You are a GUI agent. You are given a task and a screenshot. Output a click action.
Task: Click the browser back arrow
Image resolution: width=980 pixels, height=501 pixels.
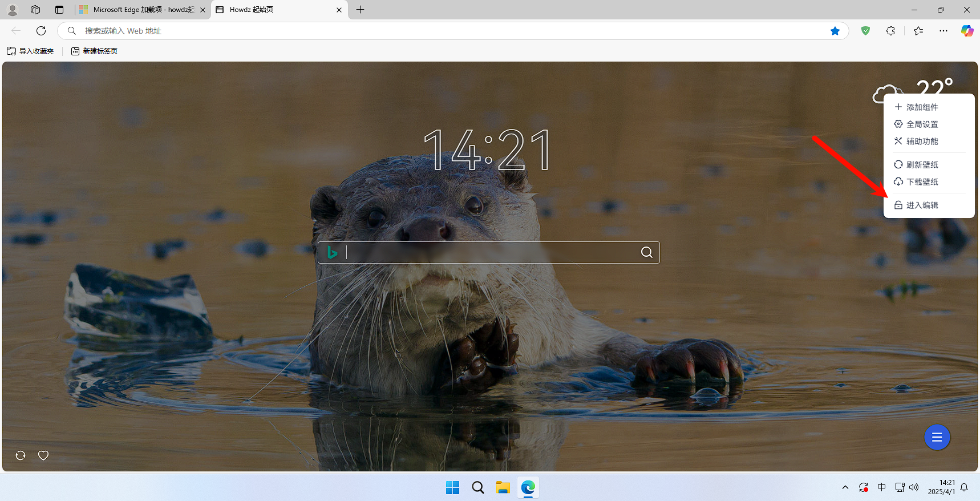[x=16, y=31]
